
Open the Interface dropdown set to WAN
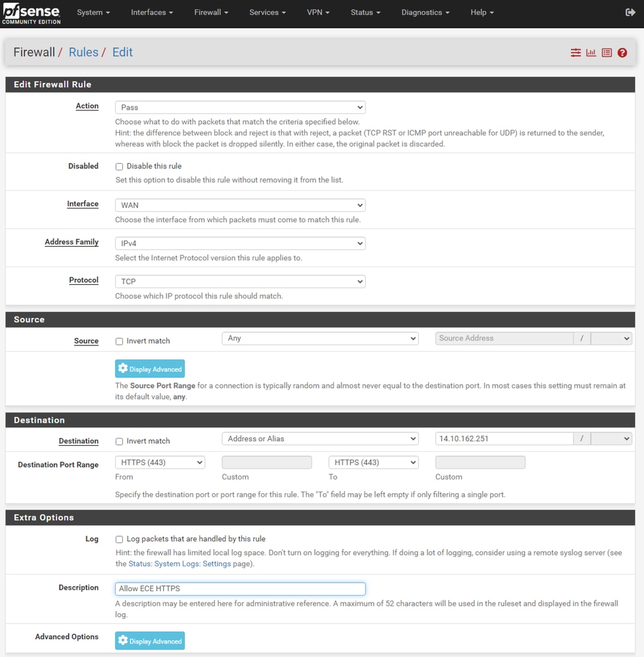coord(240,205)
